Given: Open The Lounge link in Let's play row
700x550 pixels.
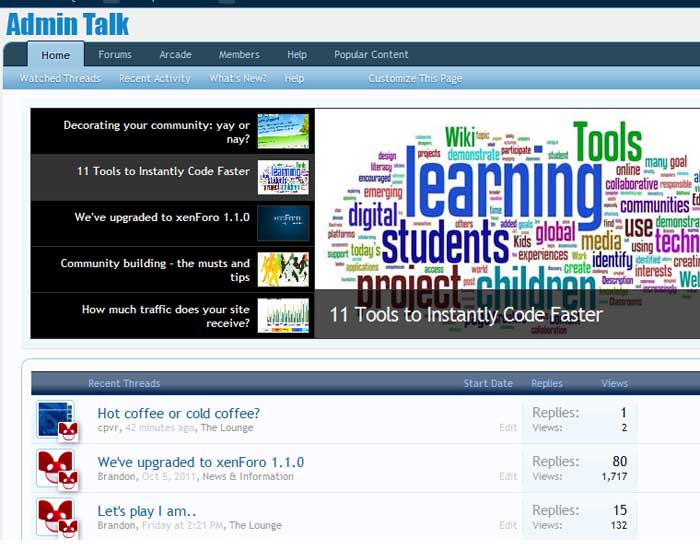Looking at the screenshot, I should [x=255, y=525].
